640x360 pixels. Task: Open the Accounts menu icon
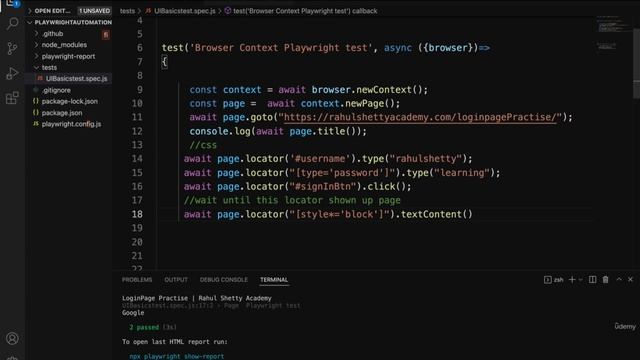pyautogui.click(x=12, y=338)
